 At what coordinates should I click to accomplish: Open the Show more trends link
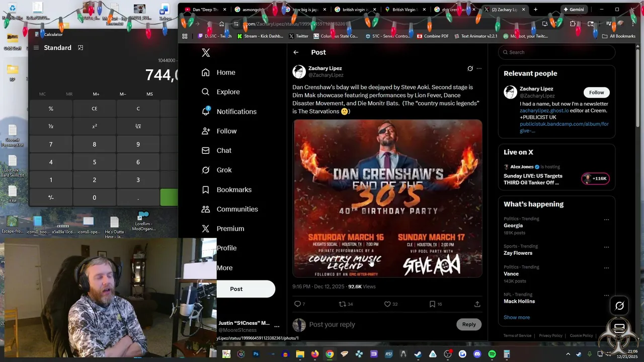point(517,317)
